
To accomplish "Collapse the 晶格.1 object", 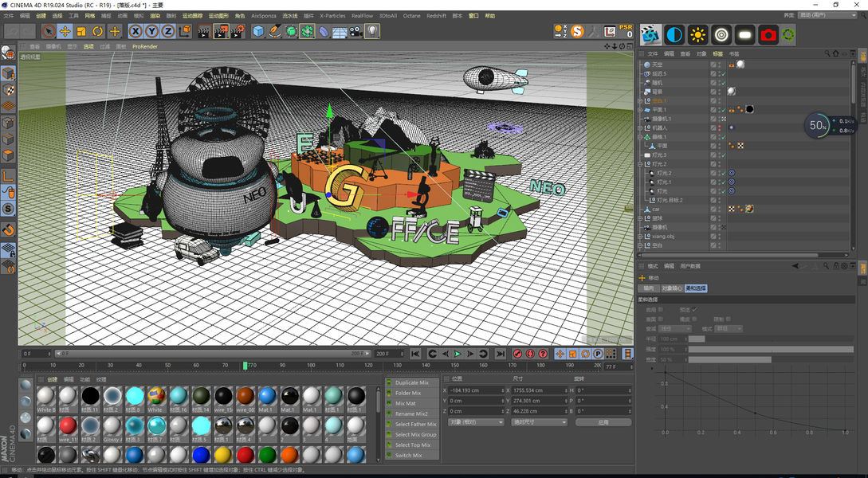I will (640, 137).
